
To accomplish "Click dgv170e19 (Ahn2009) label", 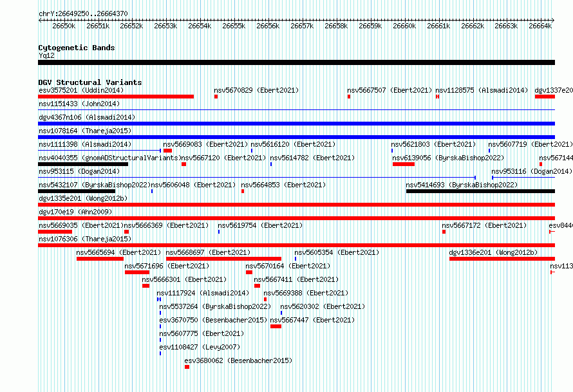I will click(75, 212).
